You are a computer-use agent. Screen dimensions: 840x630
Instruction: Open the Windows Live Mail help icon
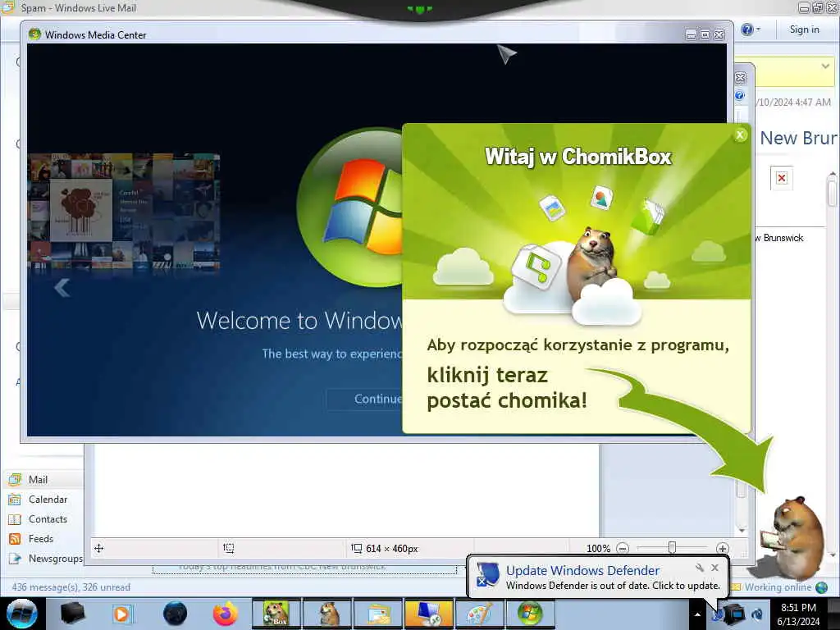pyautogui.click(x=746, y=30)
